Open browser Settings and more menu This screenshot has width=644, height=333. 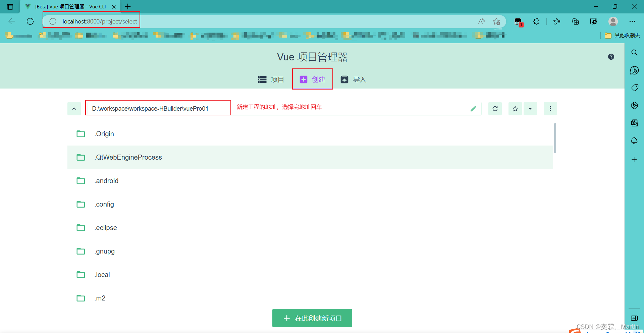(632, 21)
